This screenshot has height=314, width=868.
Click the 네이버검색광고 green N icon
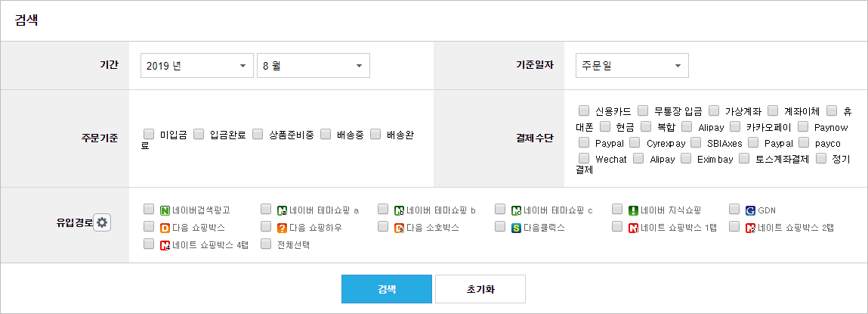pyautogui.click(x=165, y=210)
